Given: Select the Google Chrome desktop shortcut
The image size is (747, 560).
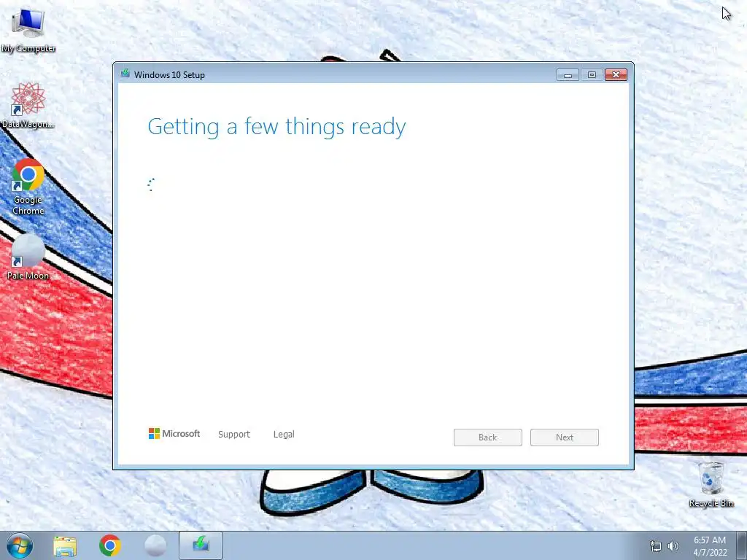Looking at the screenshot, I should pos(28,186).
